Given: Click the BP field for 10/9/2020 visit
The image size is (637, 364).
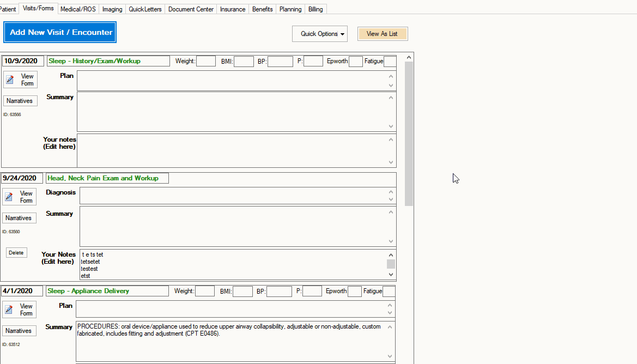Looking at the screenshot, I should click(280, 62).
